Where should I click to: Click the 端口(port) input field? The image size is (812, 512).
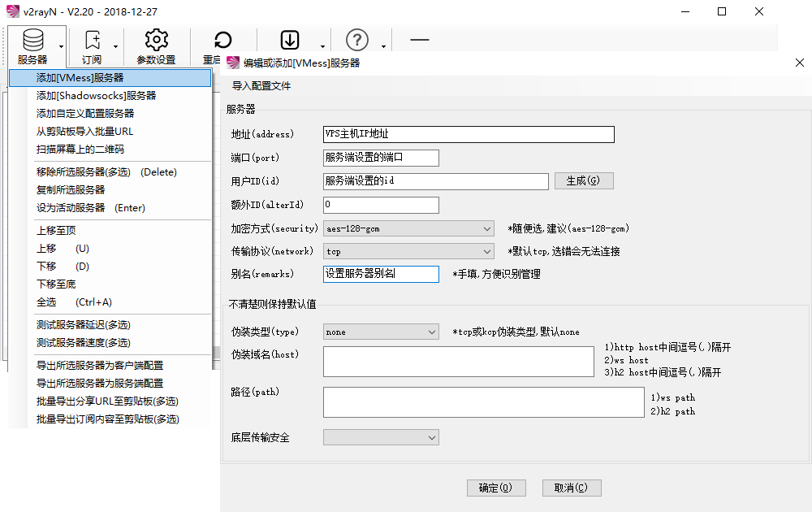381,158
